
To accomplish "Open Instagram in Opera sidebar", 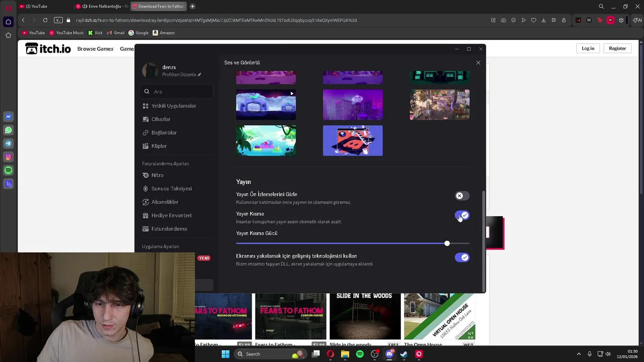I will coord(8,157).
